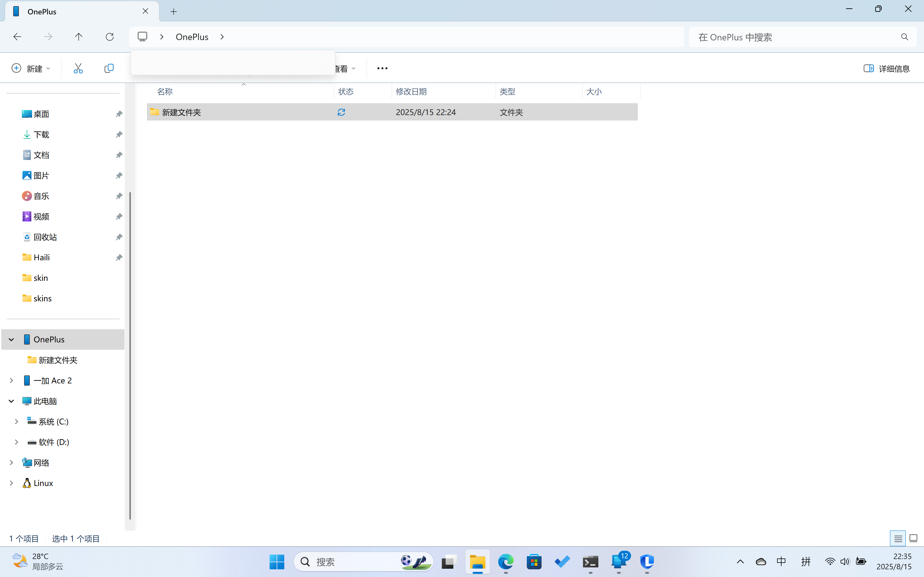This screenshot has height=577, width=924.
Task: Switch to the large thumbnails view
Action: [913, 539]
